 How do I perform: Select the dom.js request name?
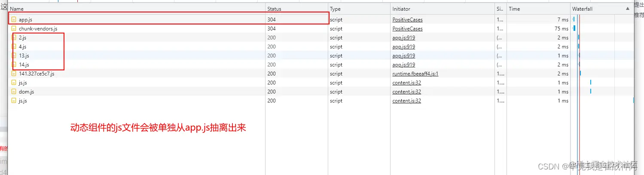27,92
